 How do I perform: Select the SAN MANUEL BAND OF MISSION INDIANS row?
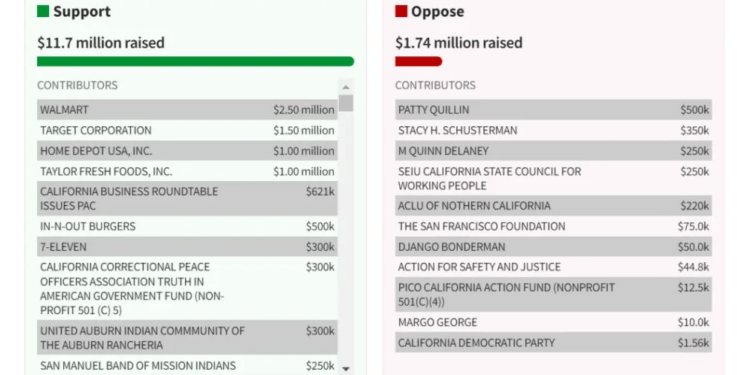[x=188, y=365]
